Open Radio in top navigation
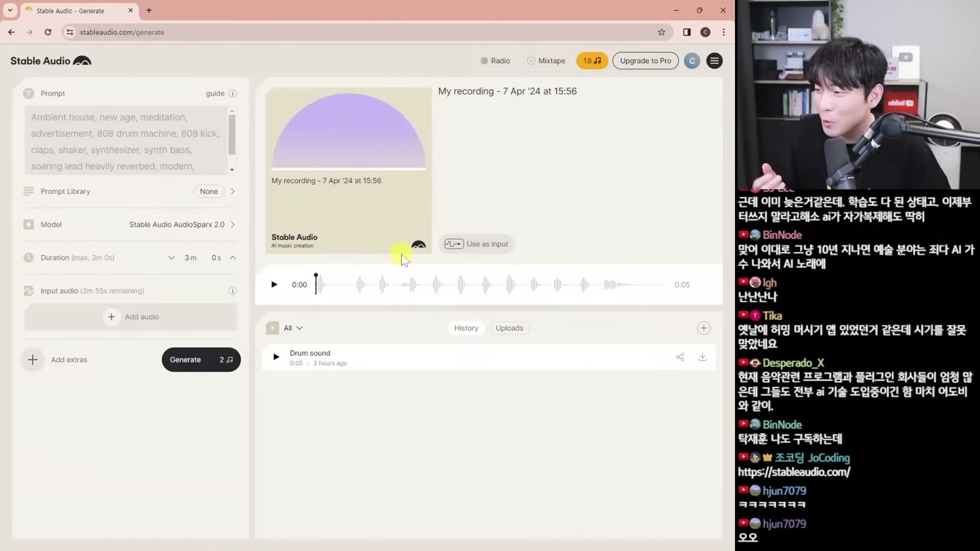 495,61
